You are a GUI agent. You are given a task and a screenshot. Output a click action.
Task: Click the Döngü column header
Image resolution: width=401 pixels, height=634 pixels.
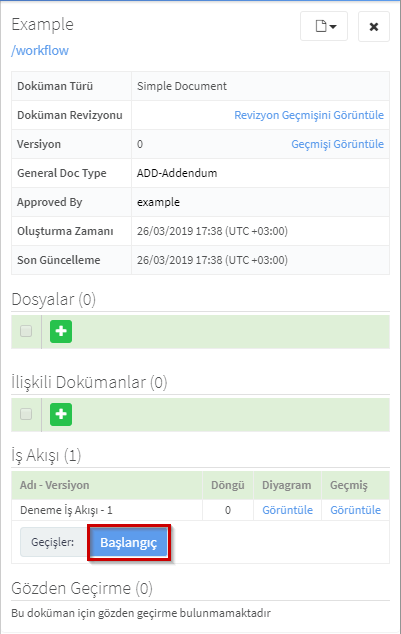click(x=228, y=485)
